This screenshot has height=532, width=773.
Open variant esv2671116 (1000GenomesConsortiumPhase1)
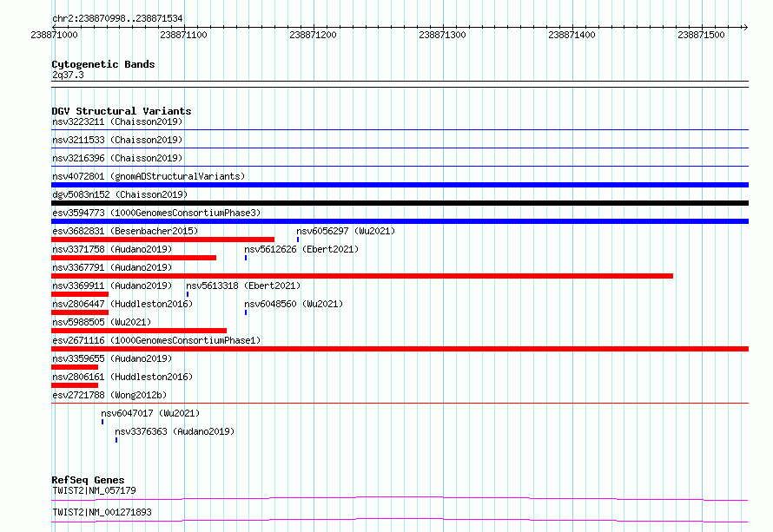click(x=156, y=340)
